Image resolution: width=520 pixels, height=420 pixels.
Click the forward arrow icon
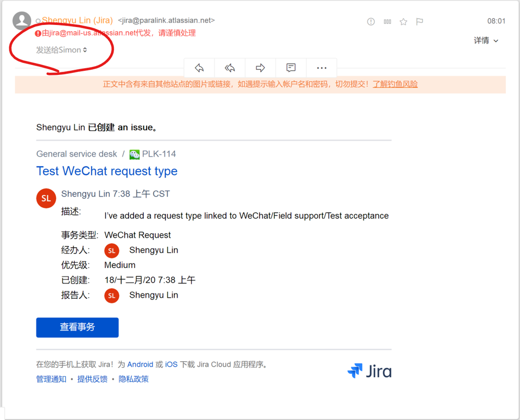pyautogui.click(x=260, y=68)
